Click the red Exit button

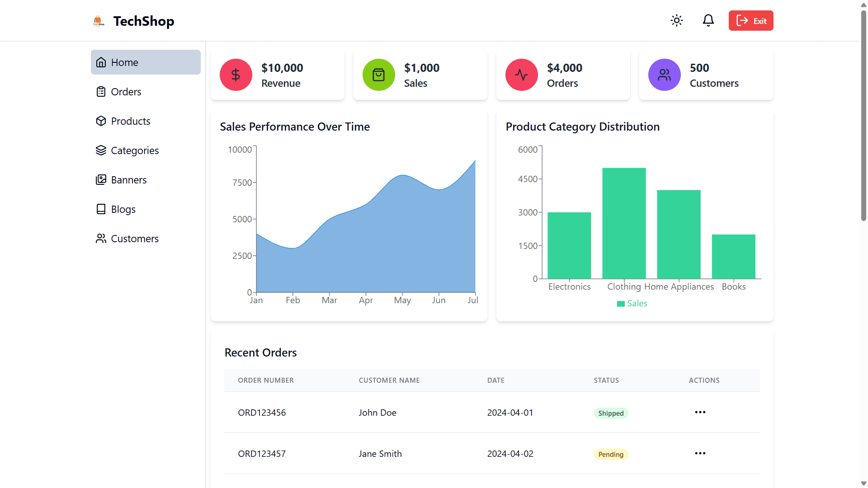(x=750, y=21)
